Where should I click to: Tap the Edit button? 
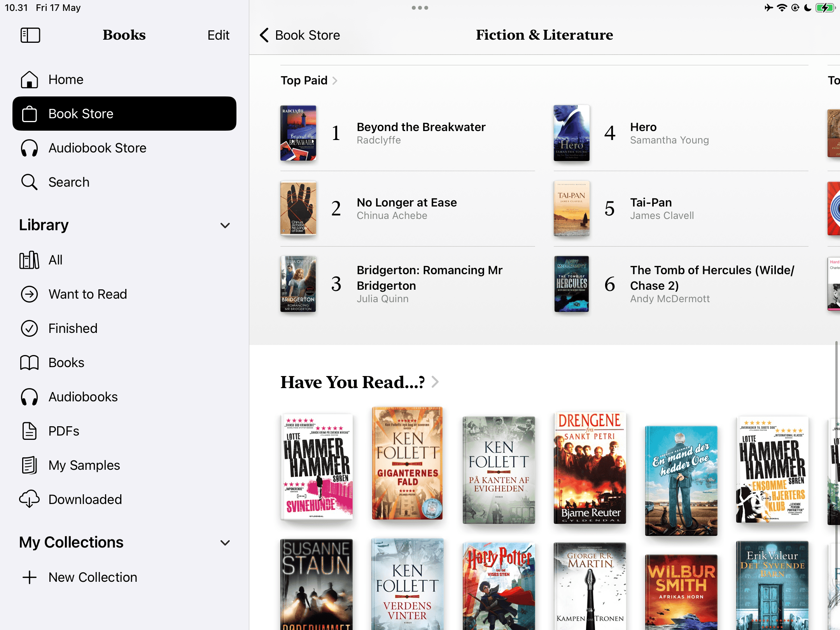[218, 35]
